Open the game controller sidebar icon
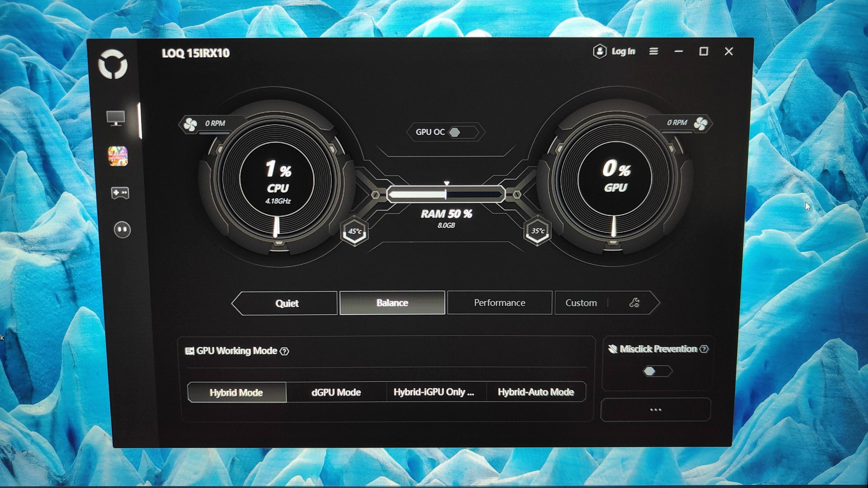Viewport: 868px width, 488px height. coord(120,193)
